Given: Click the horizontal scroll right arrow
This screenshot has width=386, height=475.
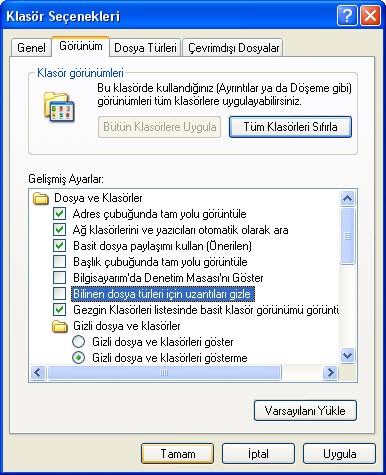Looking at the screenshot, I should click(x=331, y=372).
